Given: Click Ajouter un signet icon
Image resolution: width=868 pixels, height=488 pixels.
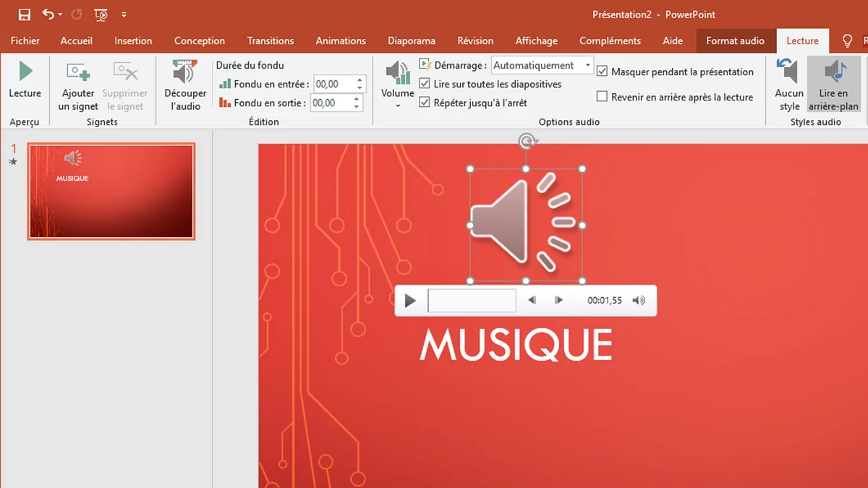Looking at the screenshot, I should point(78,72).
